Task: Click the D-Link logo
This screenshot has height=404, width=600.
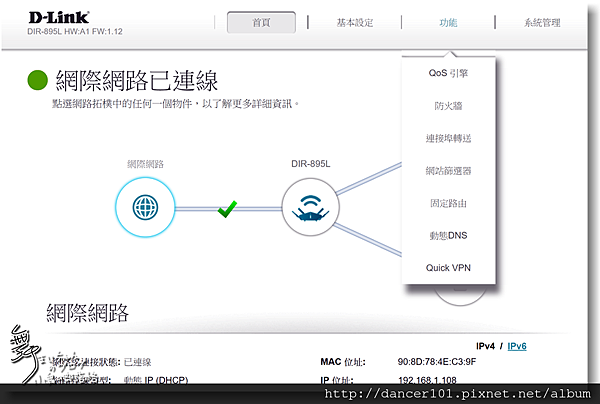Action: coord(59,18)
